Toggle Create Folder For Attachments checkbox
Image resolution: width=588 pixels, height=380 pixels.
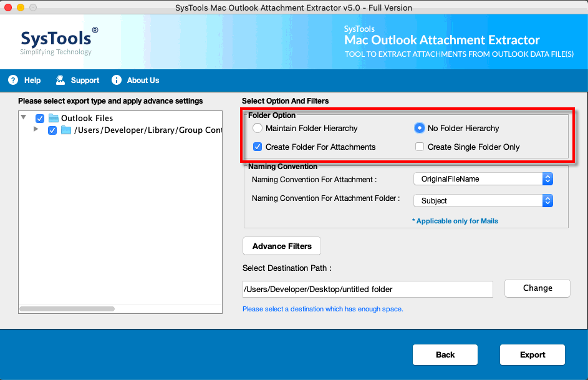pos(258,147)
